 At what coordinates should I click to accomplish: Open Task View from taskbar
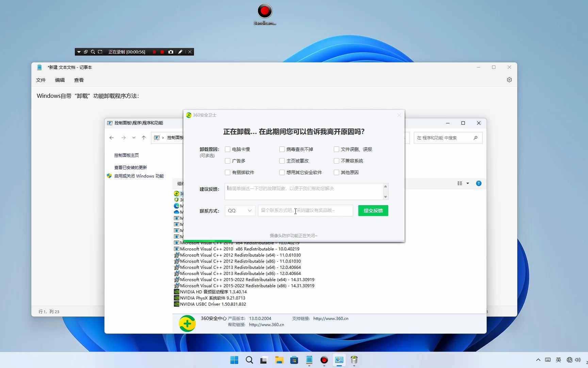(264, 360)
